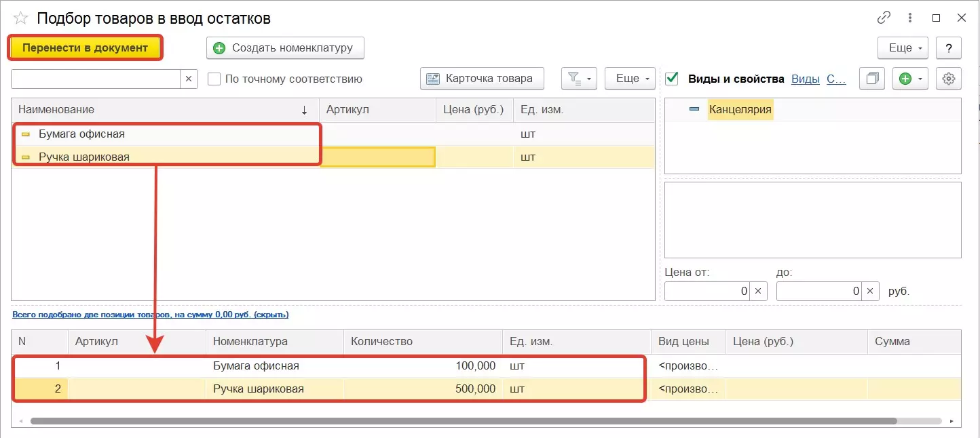Switch to the 'Виды' tab link
Viewport: 980px width, 438px height.
806,79
